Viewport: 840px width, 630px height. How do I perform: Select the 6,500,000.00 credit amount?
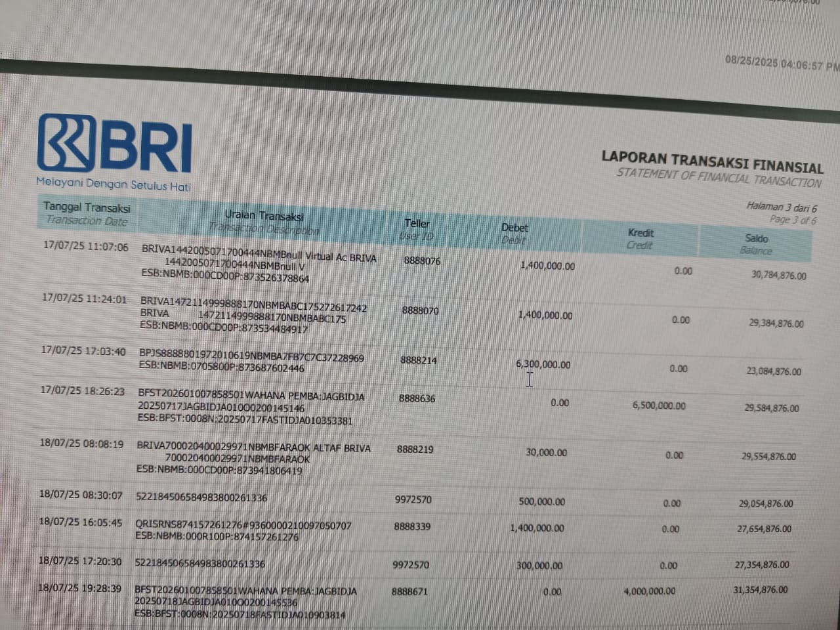(x=659, y=406)
